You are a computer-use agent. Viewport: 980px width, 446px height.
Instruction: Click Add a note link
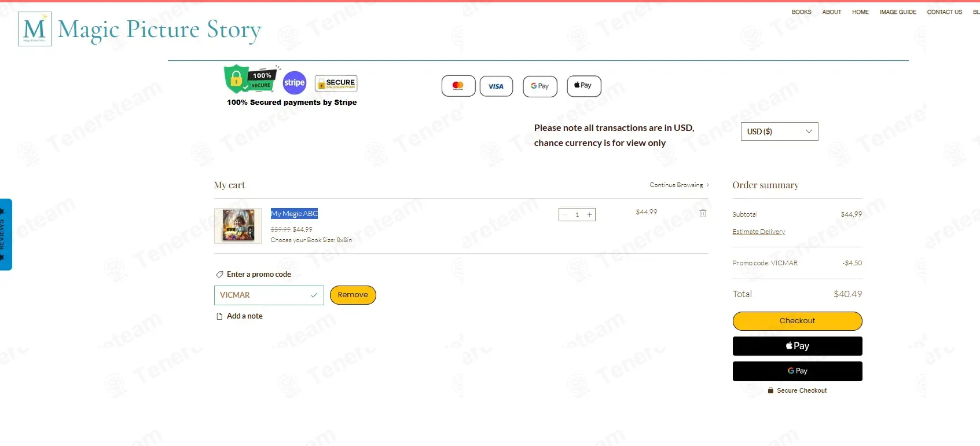245,316
